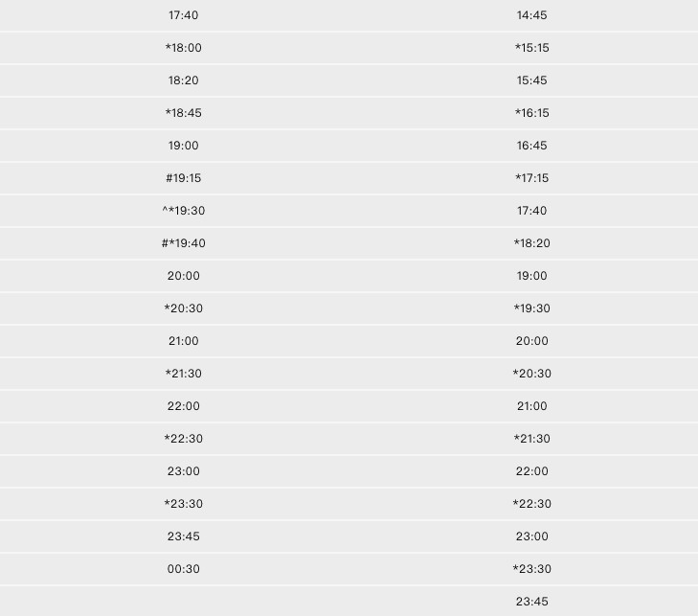This screenshot has height=616, width=698.
Task: Choose the *15:15 departure time
Action: pyautogui.click(x=532, y=48)
